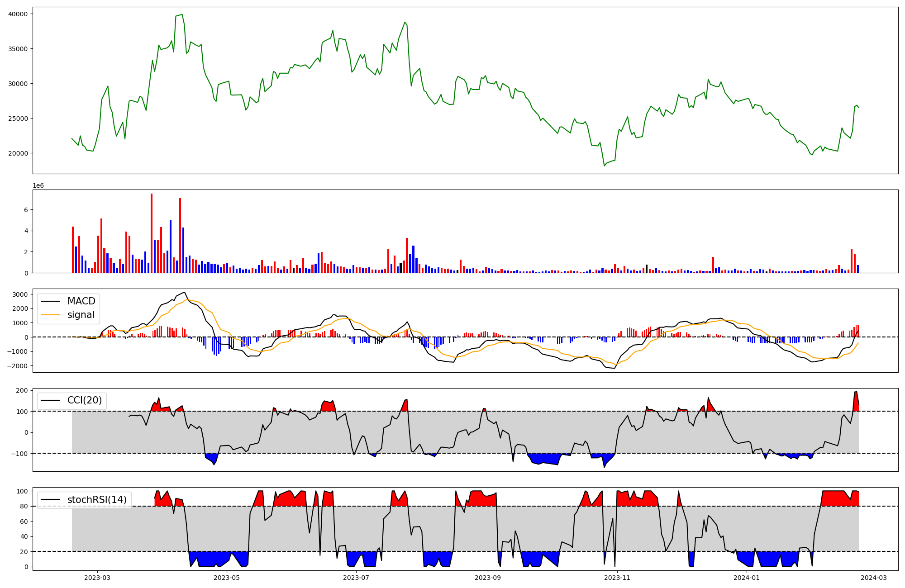Click the 2024-01 date tick label
This screenshot has height=588, width=905.
coord(747,578)
